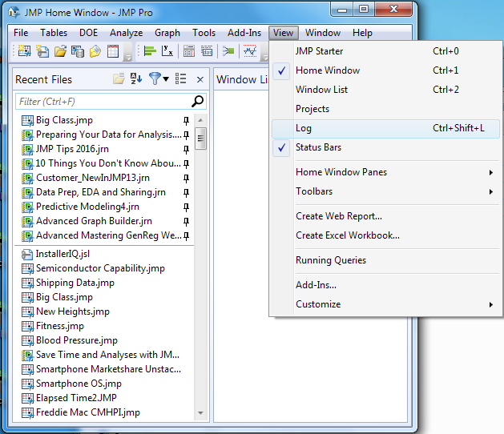504x434 pixels.
Task: Unpin Customer_NewInJMP13.jrn
Action: click(x=186, y=179)
